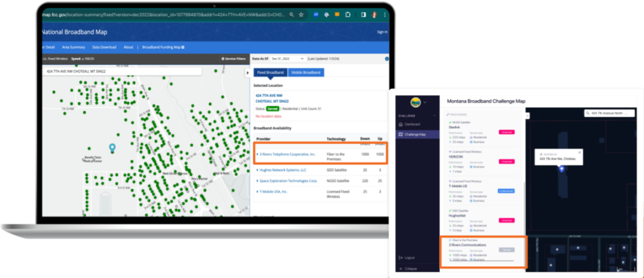Click the search magnifier icon in the address bar
Image resolution: width=644 pixels, height=278 pixels.
[x=291, y=14]
